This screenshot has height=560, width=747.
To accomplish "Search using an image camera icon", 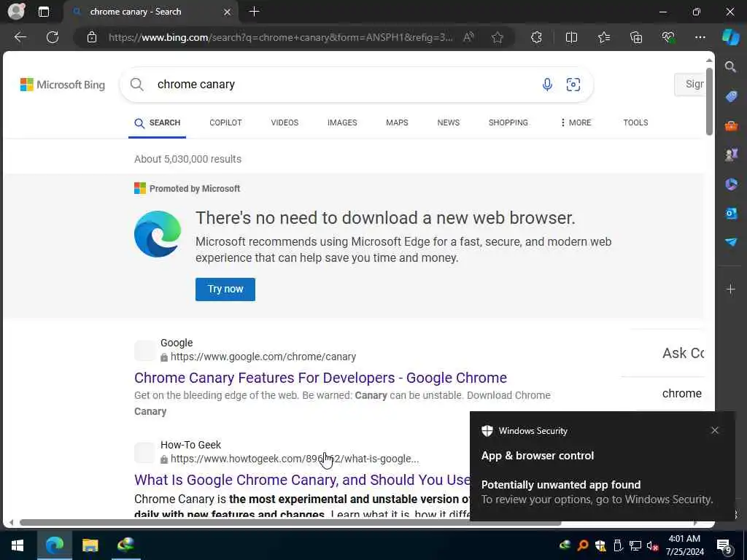I will [573, 85].
